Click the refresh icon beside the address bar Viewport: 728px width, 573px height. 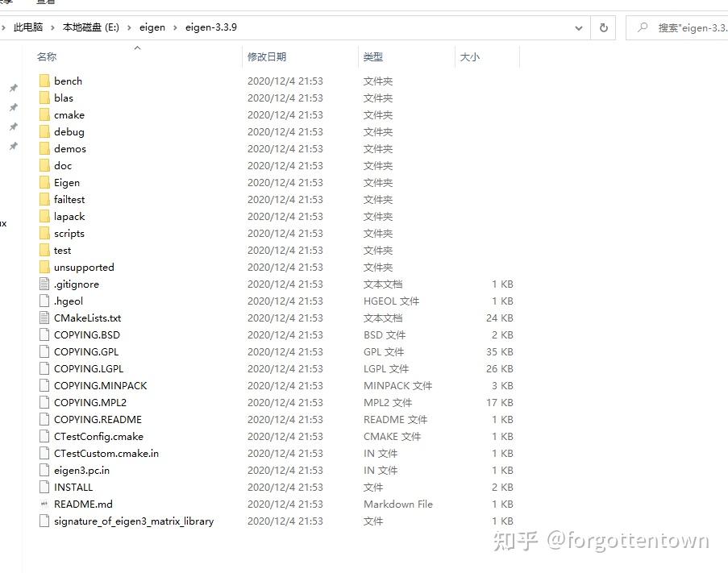click(x=603, y=27)
